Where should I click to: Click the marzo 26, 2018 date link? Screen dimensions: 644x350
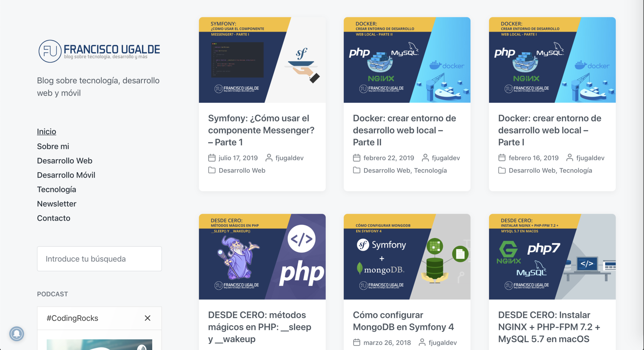coord(387,343)
